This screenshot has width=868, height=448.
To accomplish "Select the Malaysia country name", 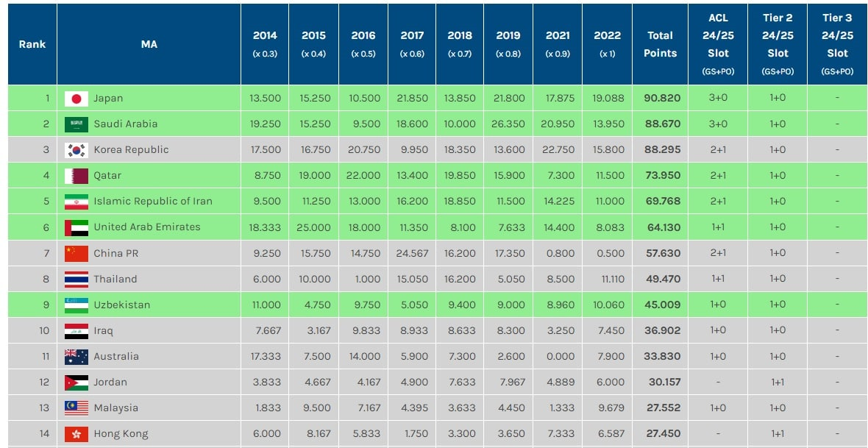I will click(x=115, y=408).
